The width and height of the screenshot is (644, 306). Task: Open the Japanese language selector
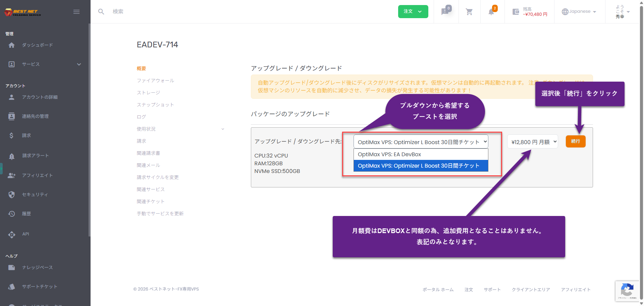point(579,11)
